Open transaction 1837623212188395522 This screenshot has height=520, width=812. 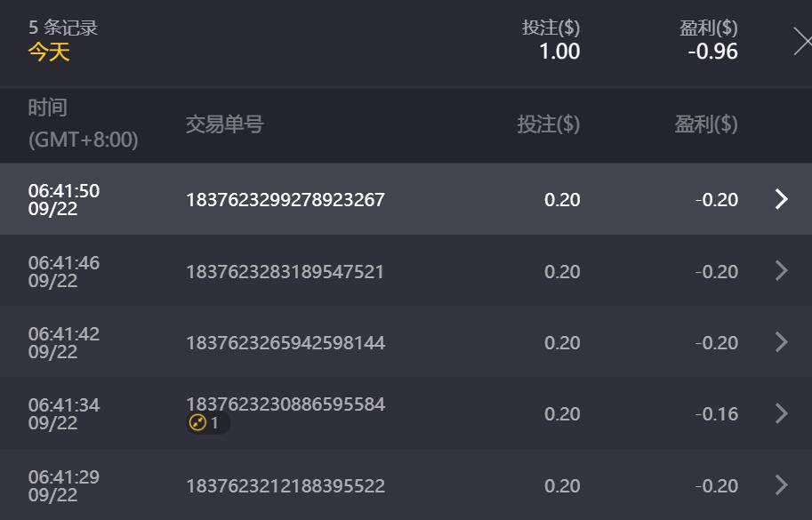coord(285,486)
